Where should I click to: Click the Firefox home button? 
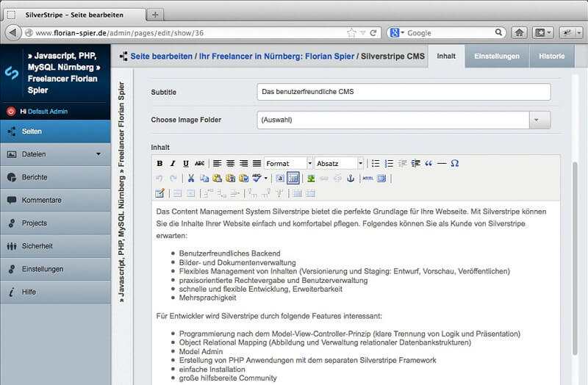point(520,32)
